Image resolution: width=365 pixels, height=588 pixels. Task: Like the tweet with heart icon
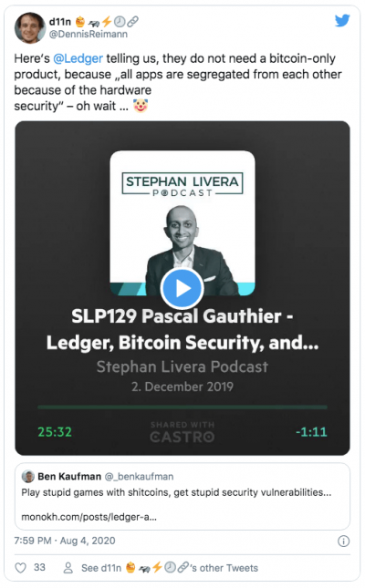[20, 568]
